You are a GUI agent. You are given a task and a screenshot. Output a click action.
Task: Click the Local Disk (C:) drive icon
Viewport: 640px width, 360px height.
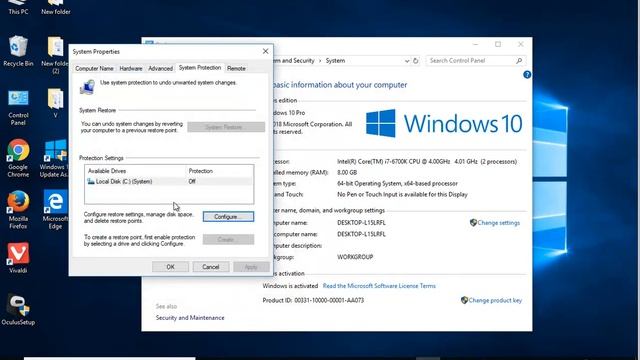tap(91, 181)
